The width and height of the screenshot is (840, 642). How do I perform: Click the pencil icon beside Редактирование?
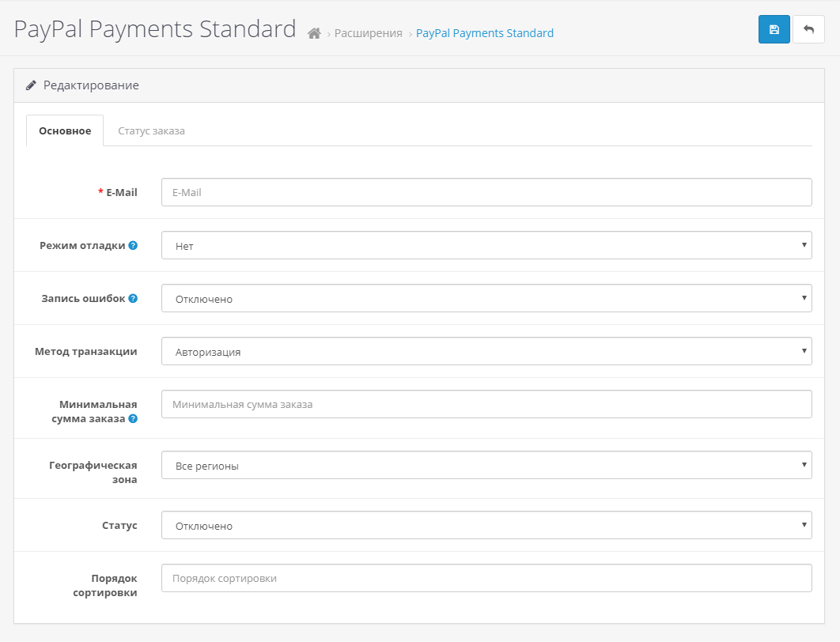point(31,85)
